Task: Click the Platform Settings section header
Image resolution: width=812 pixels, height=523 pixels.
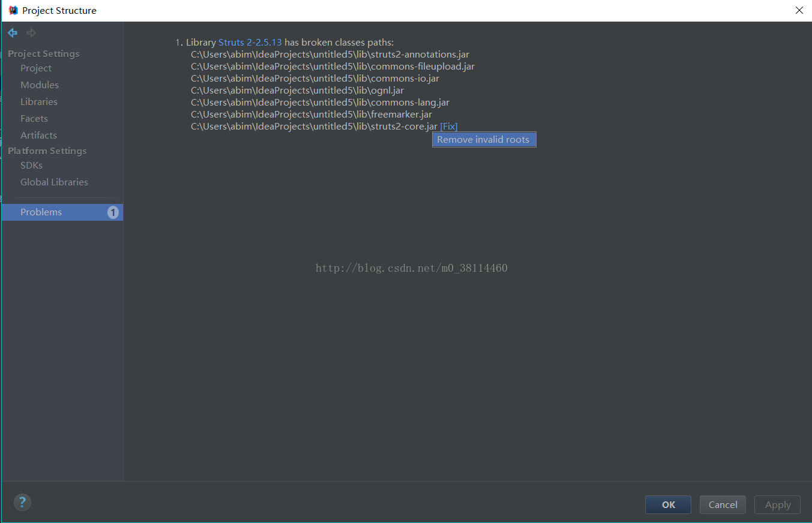Action: click(47, 151)
